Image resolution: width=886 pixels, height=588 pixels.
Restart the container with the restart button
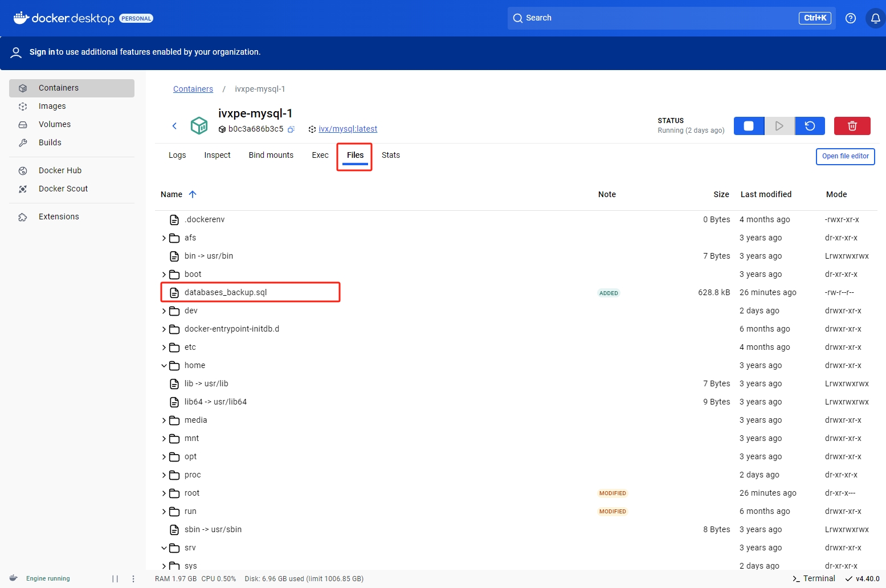tap(810, 126)
